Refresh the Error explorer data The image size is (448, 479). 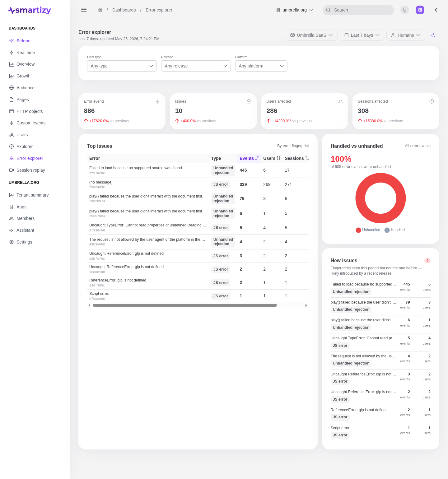click(x=433, y=35)
